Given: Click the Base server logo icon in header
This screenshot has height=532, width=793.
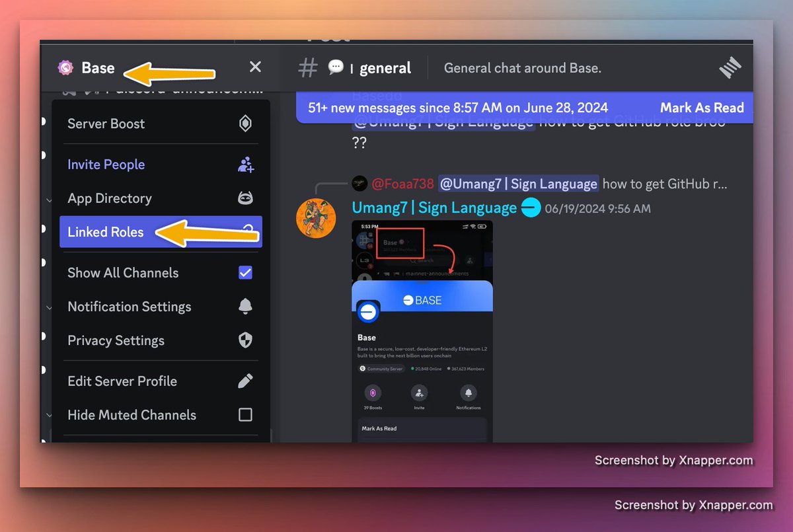Looking at the screenshot, I should pyautogui.click(x=65, y=67).
